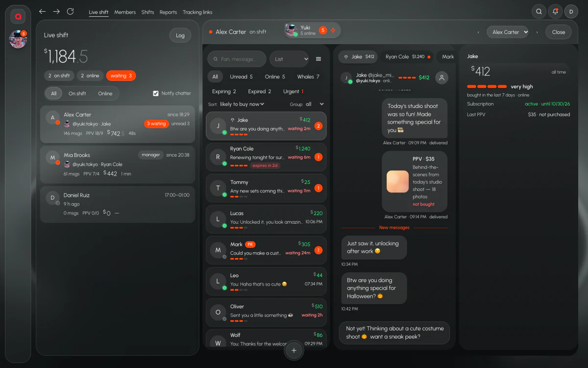Open Leo's conversation
The width and height of the screenshot is (588, 368).
coord(266,281)
